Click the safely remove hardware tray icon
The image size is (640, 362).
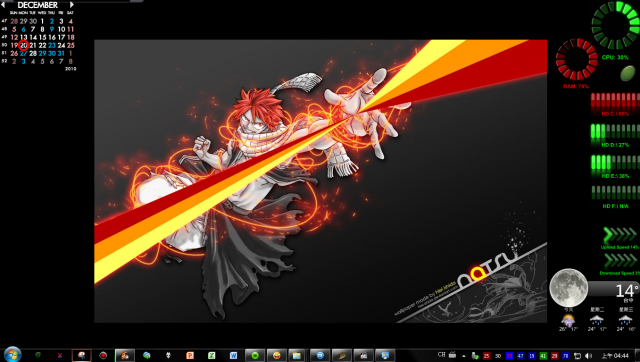point(475,356)
